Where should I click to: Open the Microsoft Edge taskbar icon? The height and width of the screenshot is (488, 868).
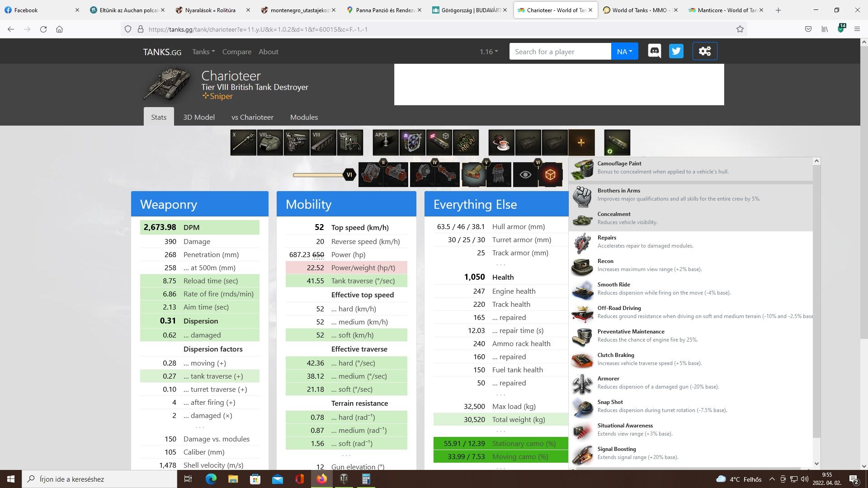pos(211,479)
